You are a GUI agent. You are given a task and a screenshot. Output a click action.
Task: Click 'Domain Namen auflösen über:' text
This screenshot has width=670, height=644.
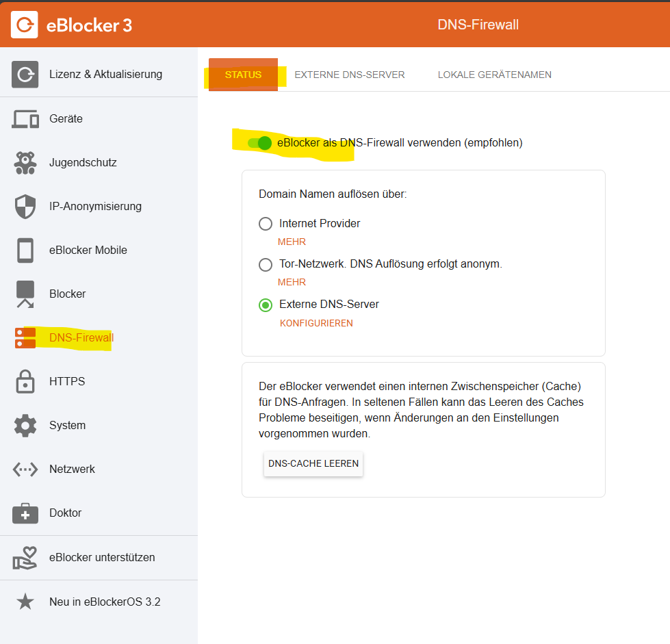pyautogui.click(x=333, y=194)
